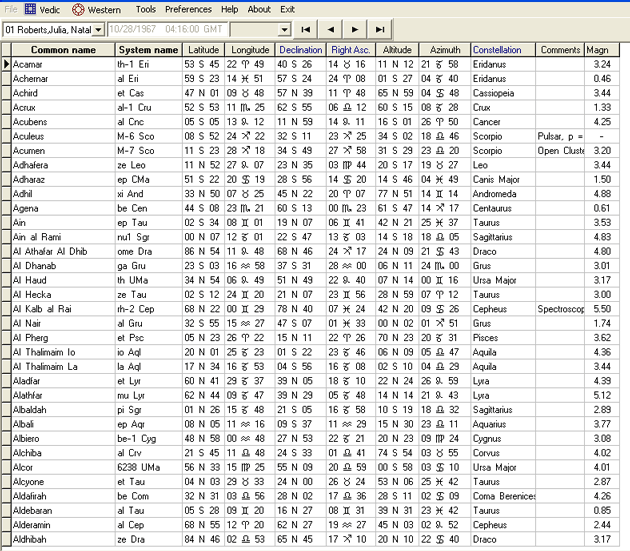The height and width of the screenshot is (551, 630).
Task: Click the next step arrow button
Action: coord(355,30)
